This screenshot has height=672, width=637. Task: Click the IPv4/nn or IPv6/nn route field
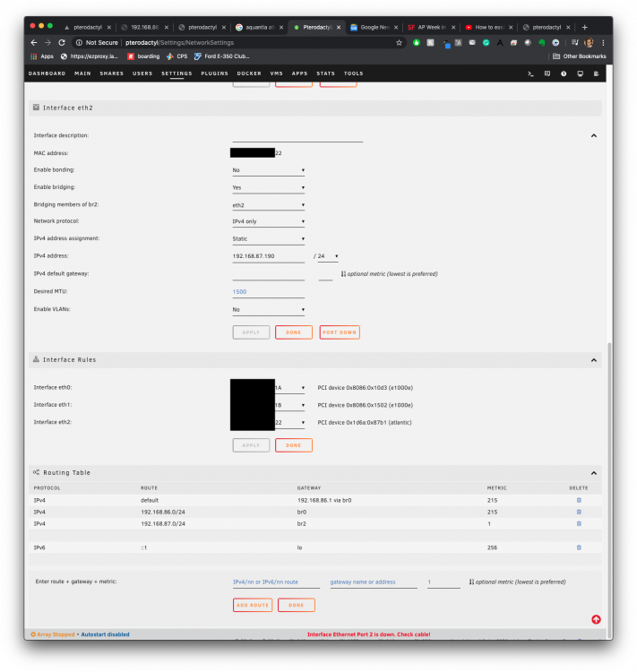(276, 582)
